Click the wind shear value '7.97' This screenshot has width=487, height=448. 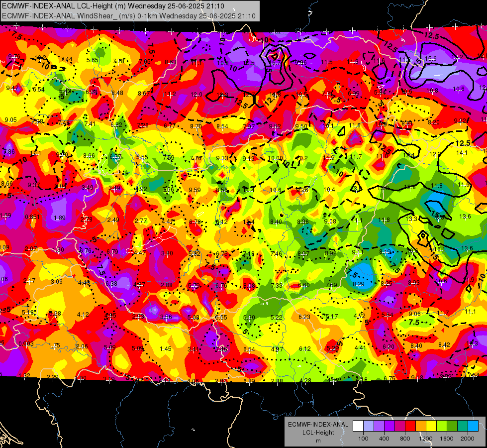coord(249,127)
